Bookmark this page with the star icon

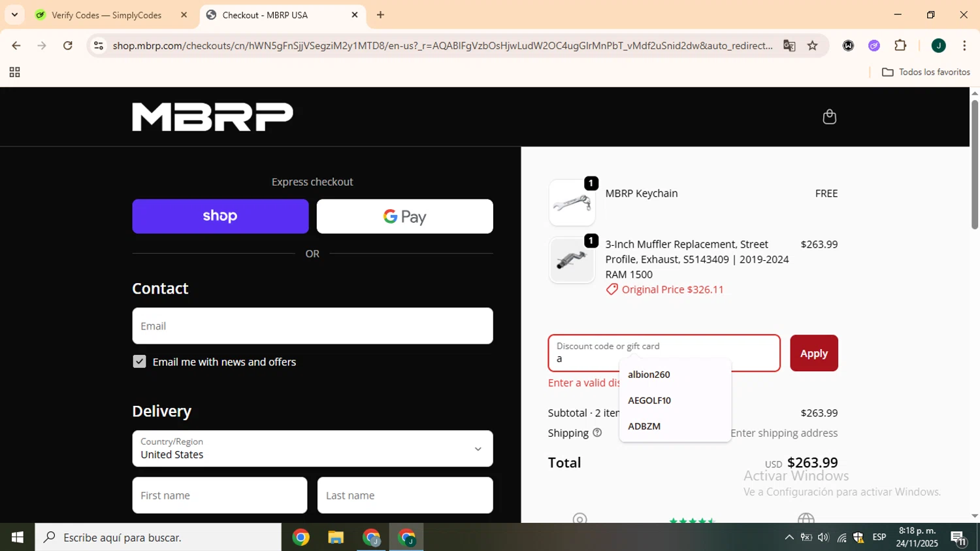tap(813, 46)
